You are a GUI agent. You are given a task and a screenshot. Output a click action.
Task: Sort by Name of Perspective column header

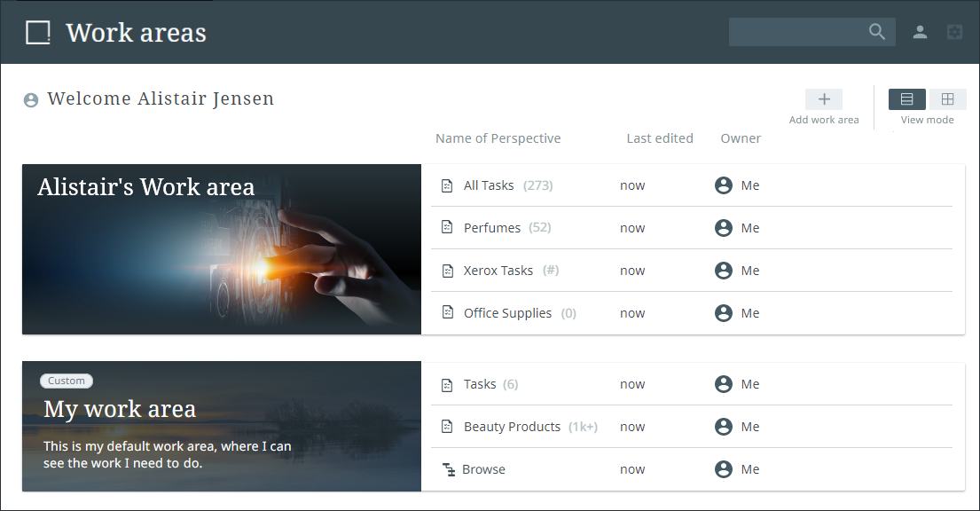tap(498, 138)
